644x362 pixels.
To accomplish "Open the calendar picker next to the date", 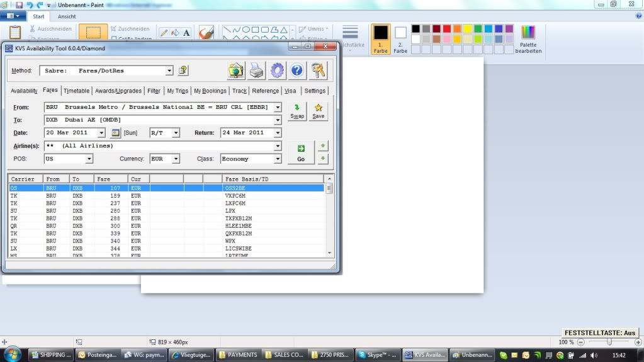I will point(115,133).
